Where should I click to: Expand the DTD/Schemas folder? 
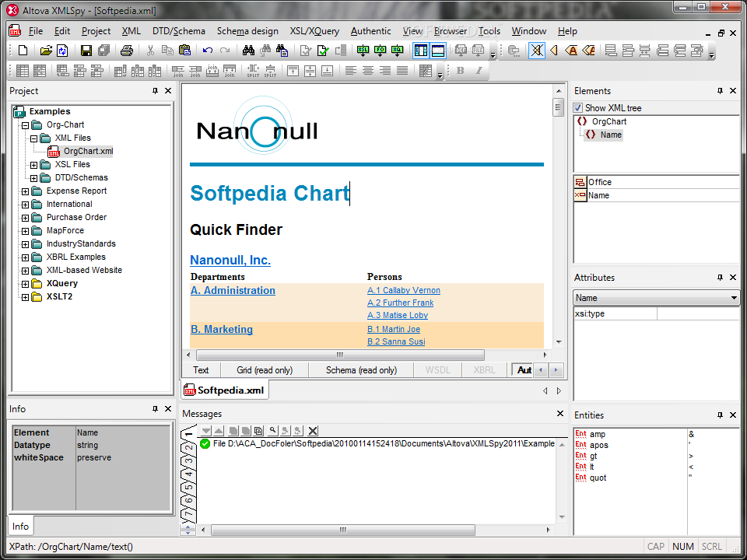(33, 178)
